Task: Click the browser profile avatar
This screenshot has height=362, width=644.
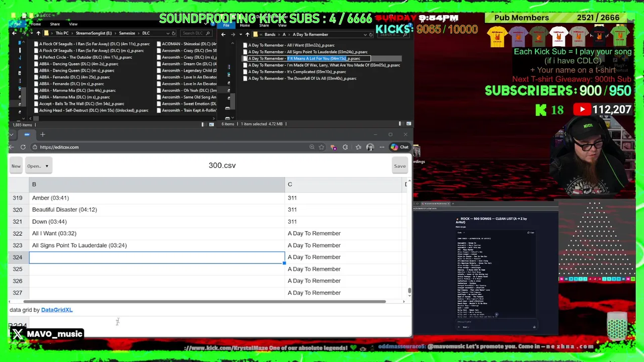Action: tap(370, 147)
